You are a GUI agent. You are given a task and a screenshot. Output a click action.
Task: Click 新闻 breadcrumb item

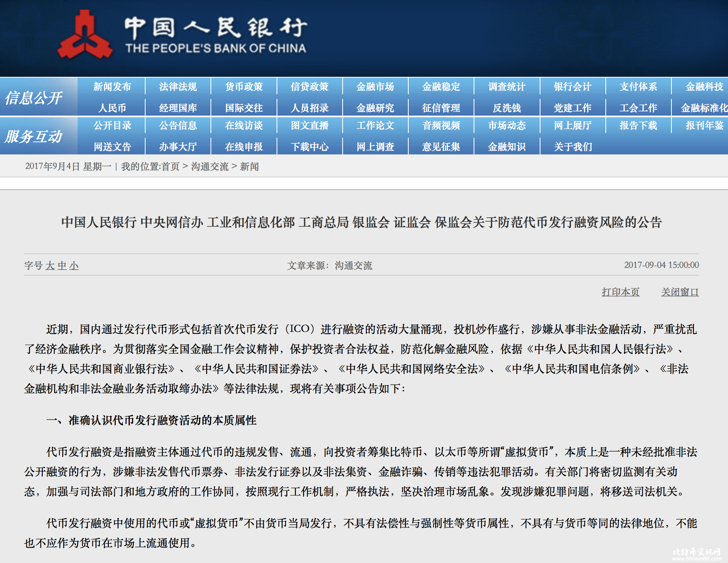[x=249, y=167]
